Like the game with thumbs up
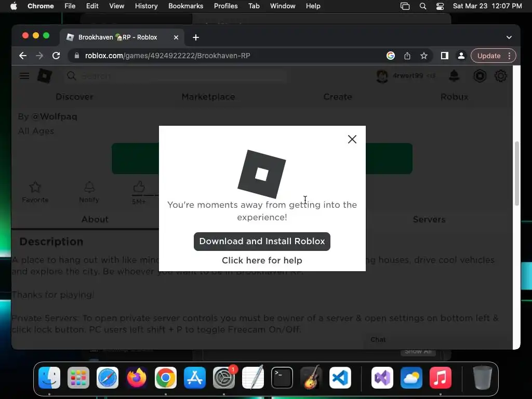 point(139,187)
